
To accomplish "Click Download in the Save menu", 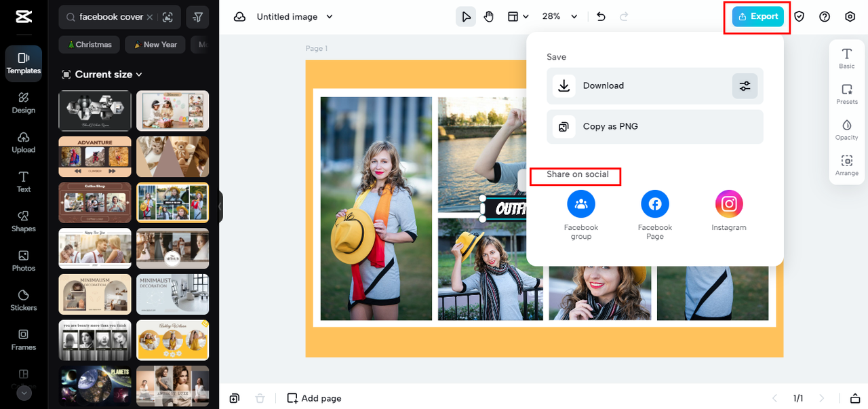I will point(655,86).
